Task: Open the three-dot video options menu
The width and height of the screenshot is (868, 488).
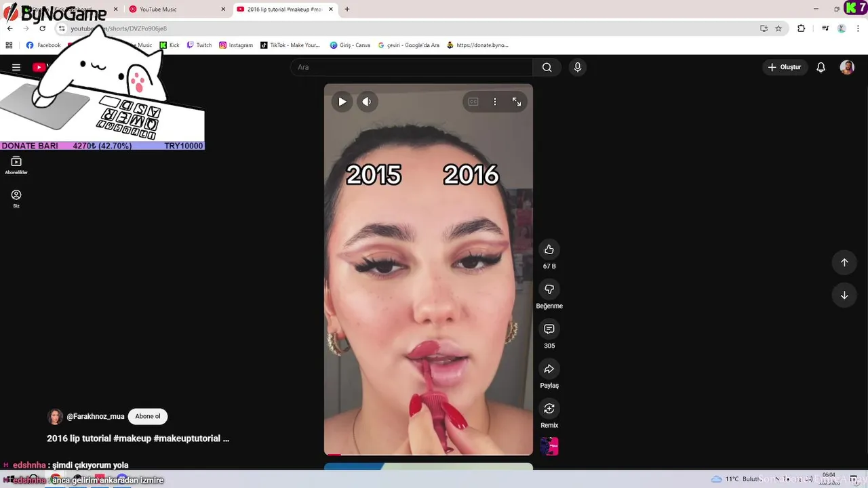Action: click(x=495, y=102)
